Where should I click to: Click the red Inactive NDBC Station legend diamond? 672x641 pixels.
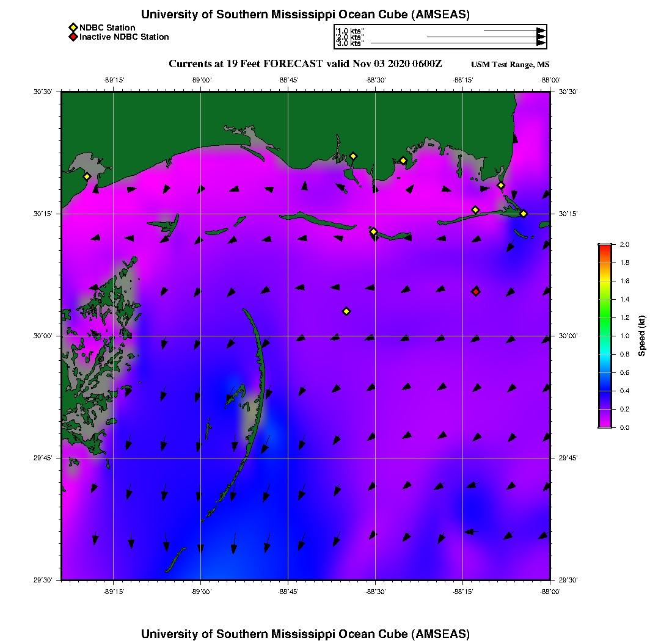click(73, 37)
